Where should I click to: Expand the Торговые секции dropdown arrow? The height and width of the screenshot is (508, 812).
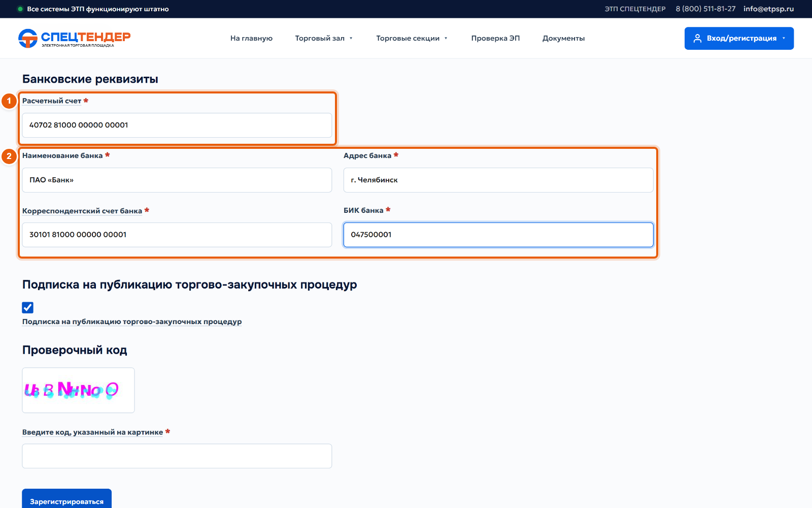pyautogui.click(x=446, y=39)
